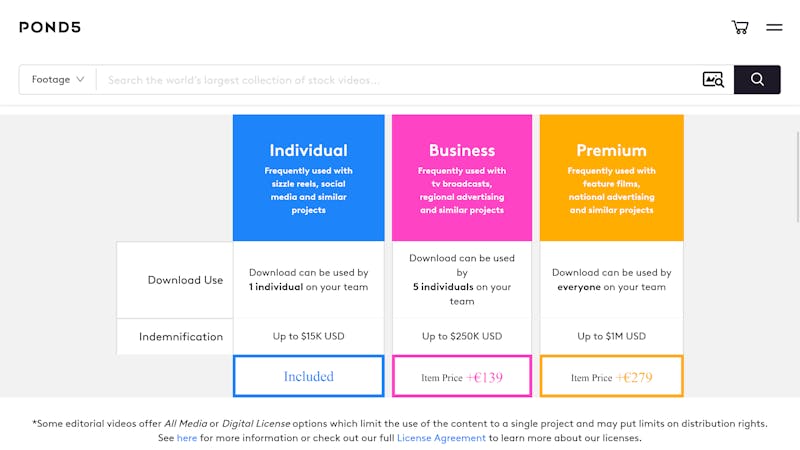Open the 'here' more information link
This screenshot has height=450, width=800.
pos(187,438)
